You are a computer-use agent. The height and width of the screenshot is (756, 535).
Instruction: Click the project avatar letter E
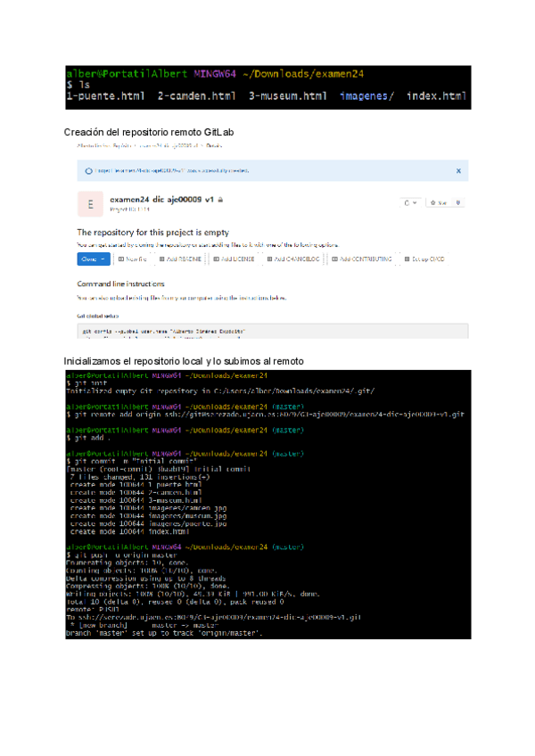coord(89,204)
